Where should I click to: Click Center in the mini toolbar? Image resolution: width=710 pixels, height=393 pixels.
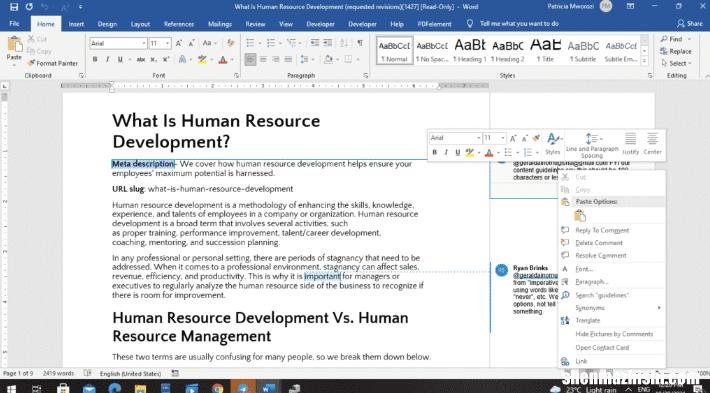pos(652,144)
